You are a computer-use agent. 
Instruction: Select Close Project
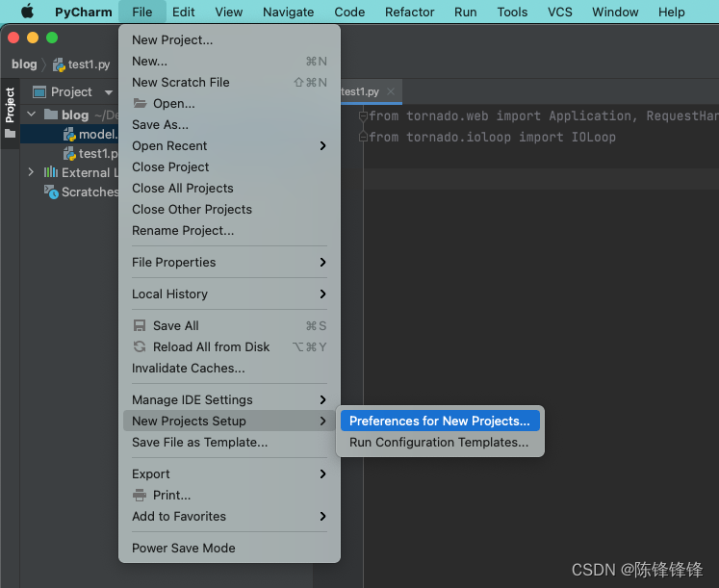[229, 166]
